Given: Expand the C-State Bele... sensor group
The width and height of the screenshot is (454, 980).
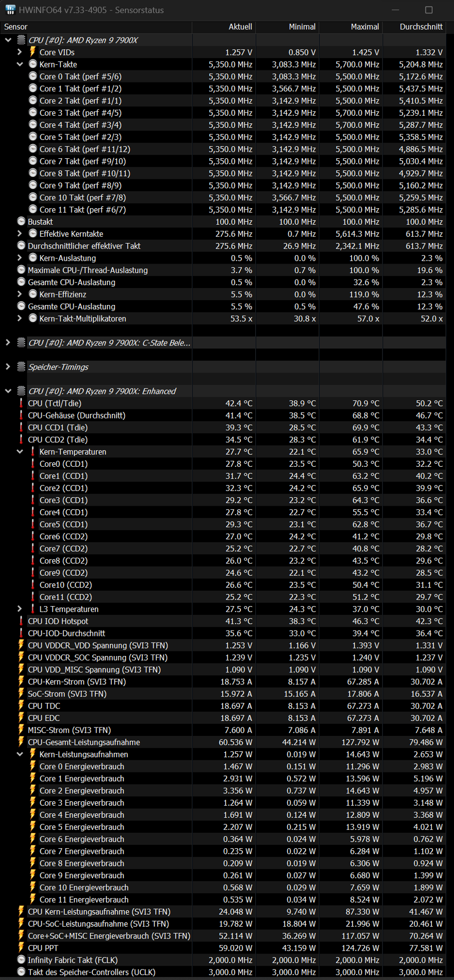Looking at the screenshot, I should click(8, 342).
